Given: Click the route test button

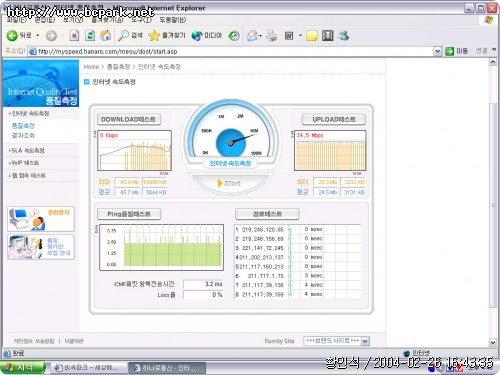Looking at the screenshot, I should (x=267, y=214).
